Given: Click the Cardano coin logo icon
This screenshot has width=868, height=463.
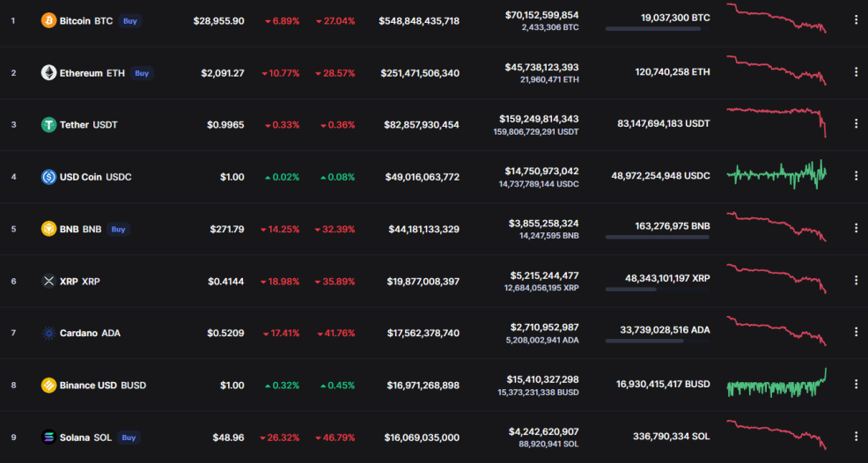Looking at the screenshot, I should pos(48,333).
